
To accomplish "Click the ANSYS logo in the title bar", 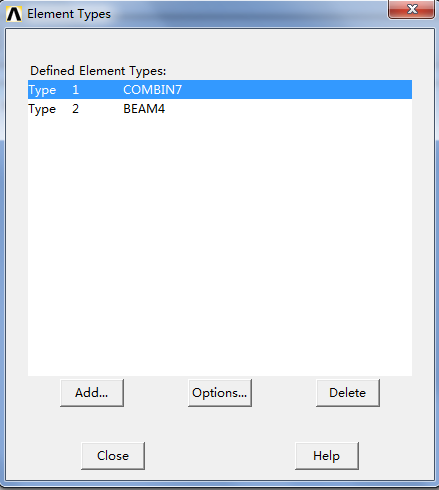I will pyautogui.click(x=14, y=14).
